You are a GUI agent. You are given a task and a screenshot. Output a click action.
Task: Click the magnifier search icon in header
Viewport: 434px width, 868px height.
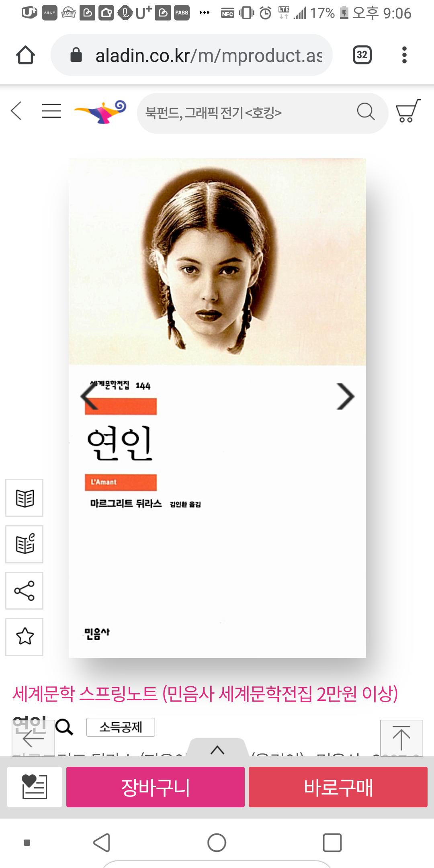pos(366,112)
